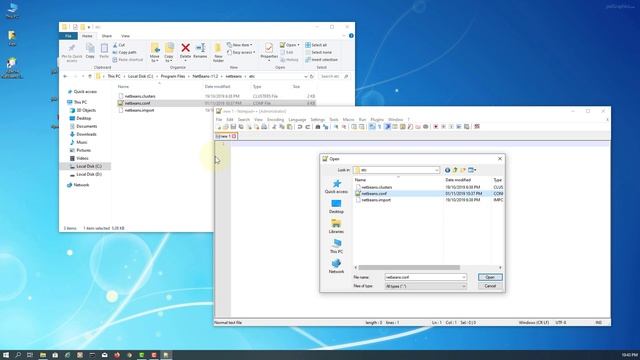Click the up-one-level arrow in Explorer
Image resolution: width=640 pixels, height=360 pixels.
click(90, 76)
